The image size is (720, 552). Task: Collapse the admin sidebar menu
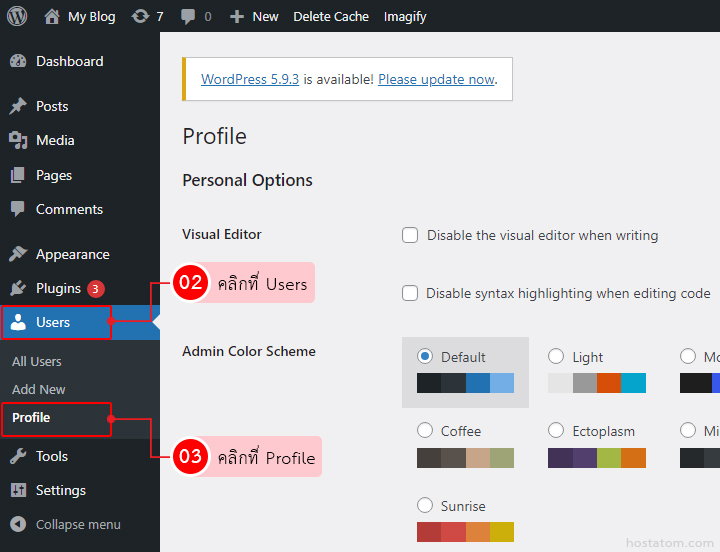66,524
